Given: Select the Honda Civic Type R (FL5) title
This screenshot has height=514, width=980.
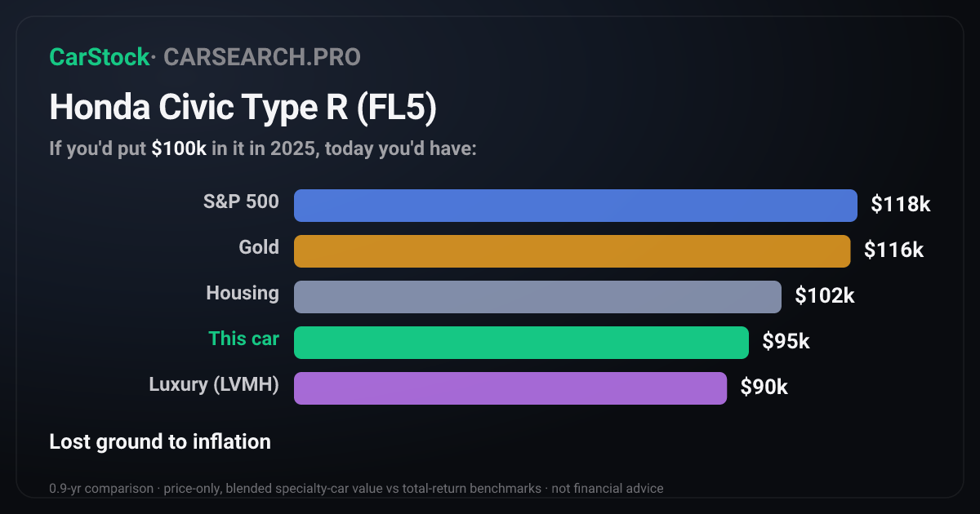Looking at the screenshot, I should click(x=243, y=109).
